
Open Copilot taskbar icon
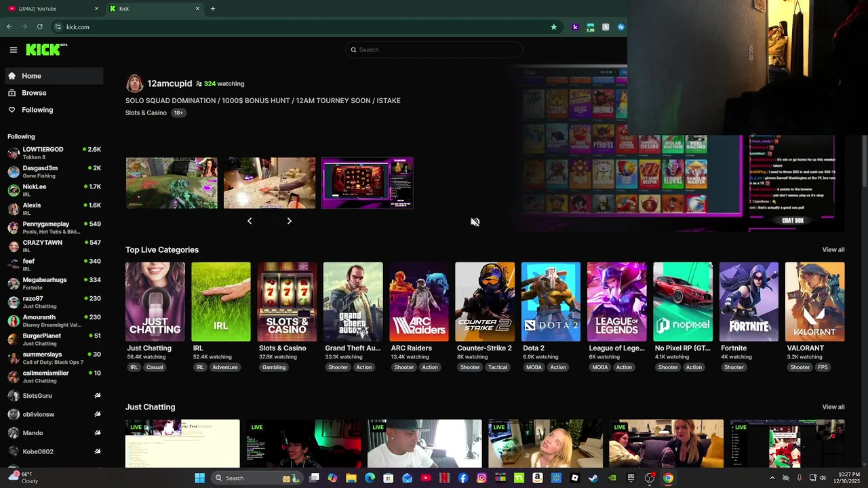click(x=332, y=478)
